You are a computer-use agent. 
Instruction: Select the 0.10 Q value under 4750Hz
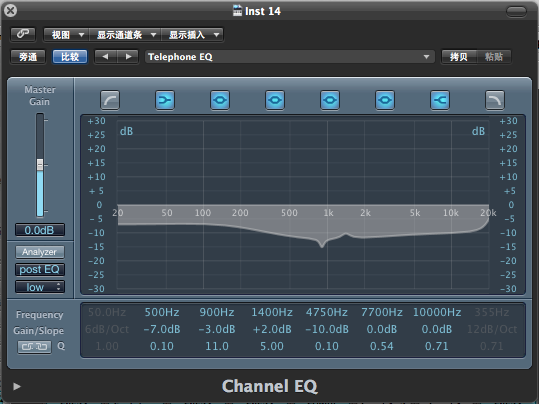click(327, 346)
